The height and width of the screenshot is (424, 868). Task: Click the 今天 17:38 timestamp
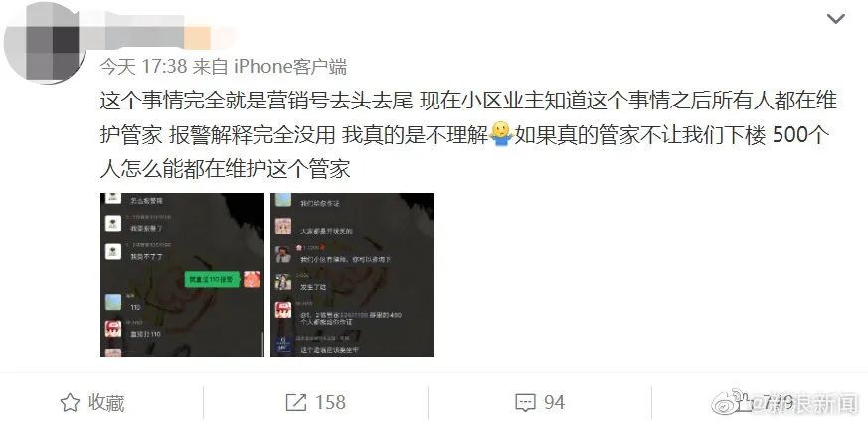tap(143, 67)
